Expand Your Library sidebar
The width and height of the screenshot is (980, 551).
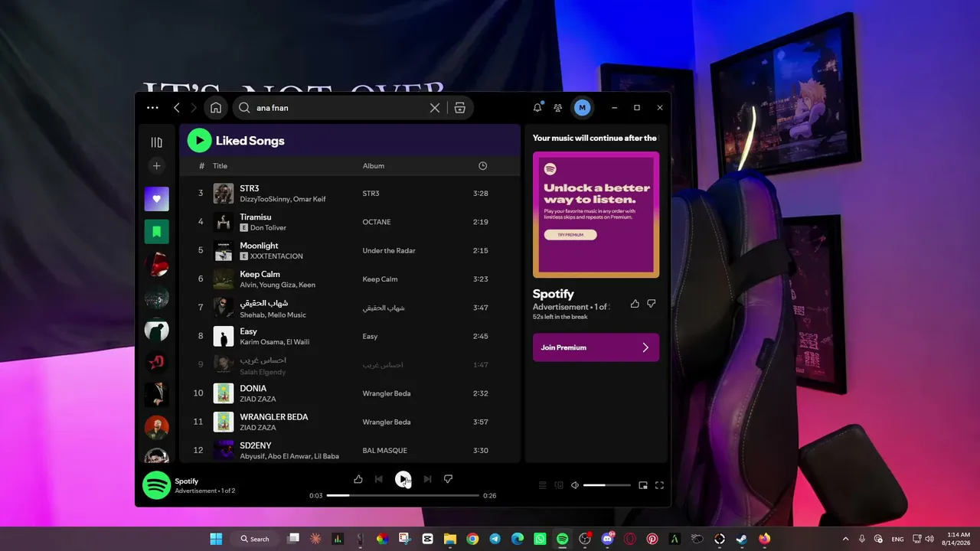tap(157, 142)
